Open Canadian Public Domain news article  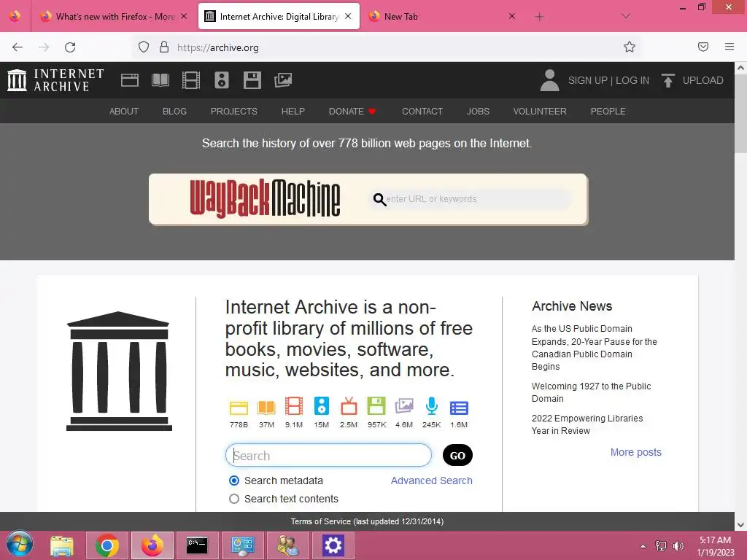(x=594, y=348)
